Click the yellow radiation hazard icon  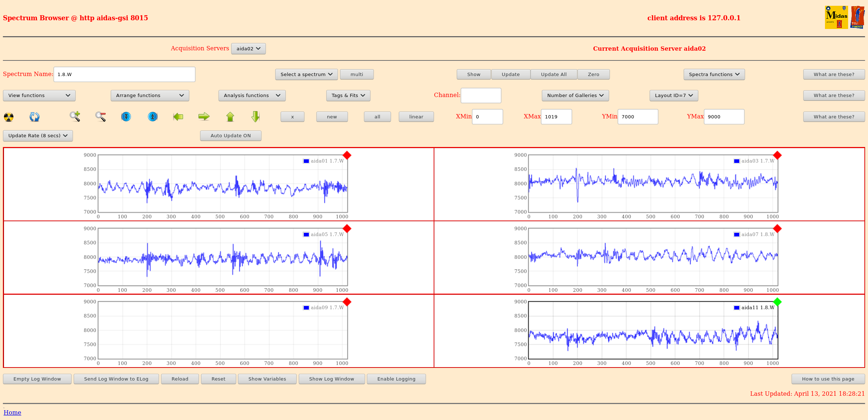(9, 117)
